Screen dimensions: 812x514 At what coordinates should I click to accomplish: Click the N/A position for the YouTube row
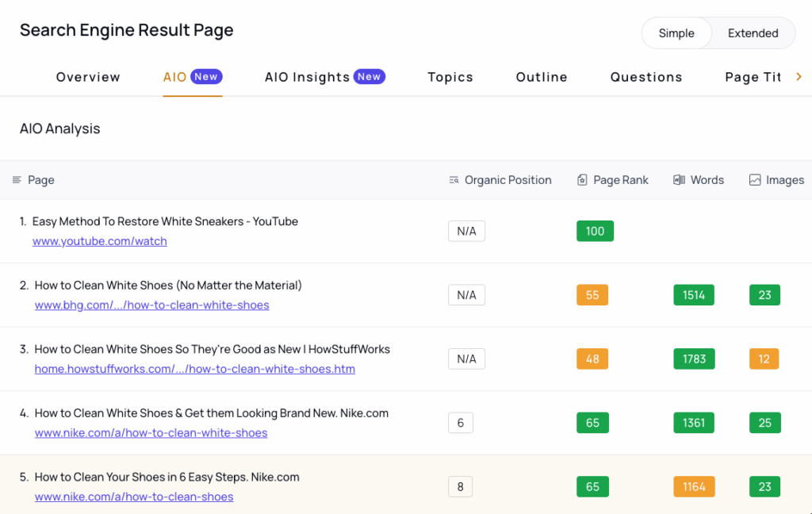coord(466,231)
